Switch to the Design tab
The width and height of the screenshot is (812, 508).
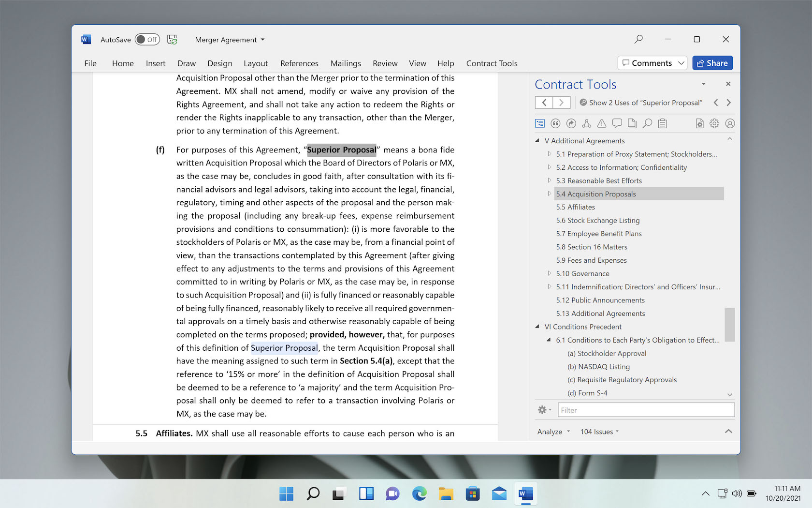click(x=220, y=63)
